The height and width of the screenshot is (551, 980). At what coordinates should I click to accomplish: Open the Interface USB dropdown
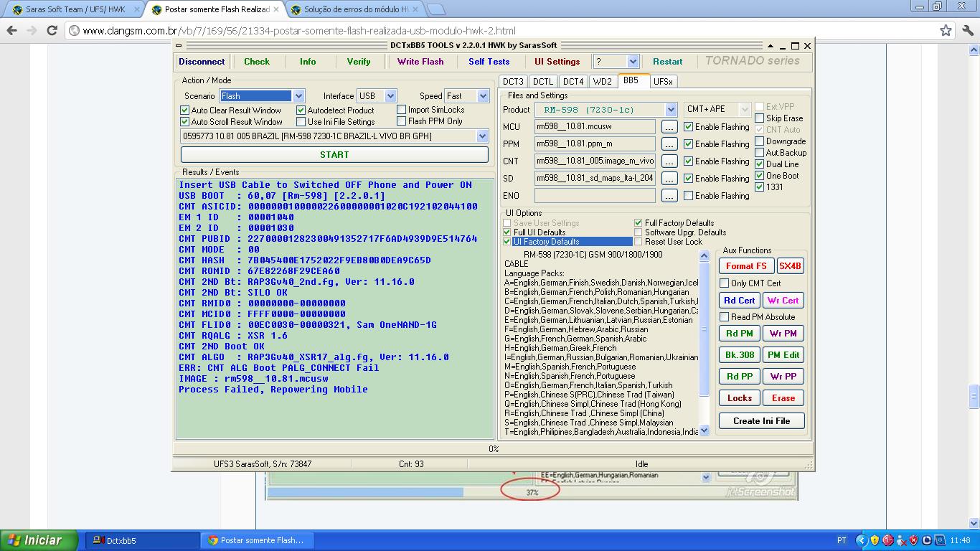tap(390, 96)
